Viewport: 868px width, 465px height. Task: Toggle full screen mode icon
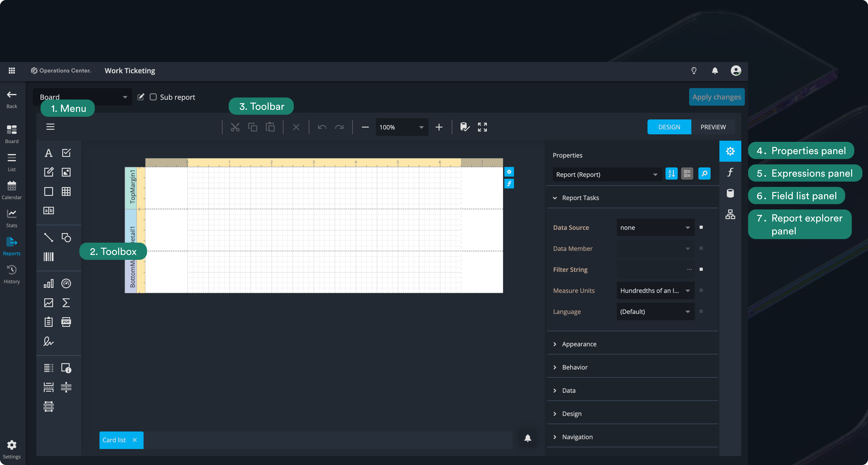tap(483, 127)
